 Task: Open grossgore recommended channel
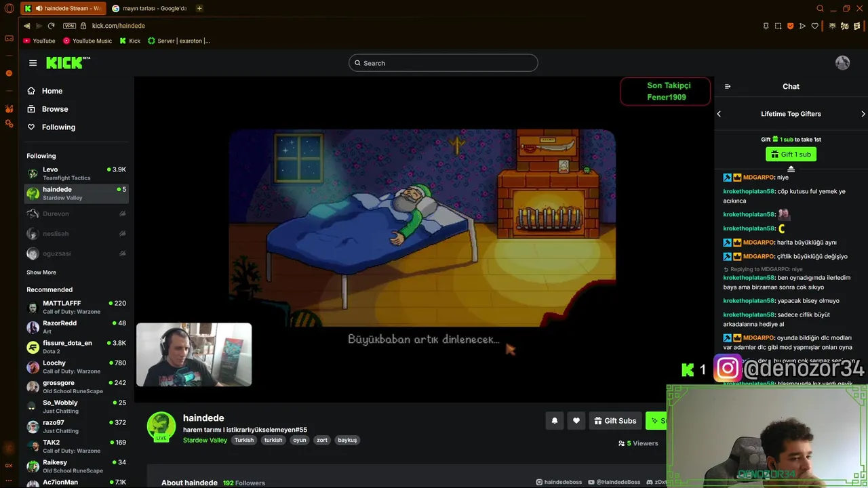coord(76,387)
